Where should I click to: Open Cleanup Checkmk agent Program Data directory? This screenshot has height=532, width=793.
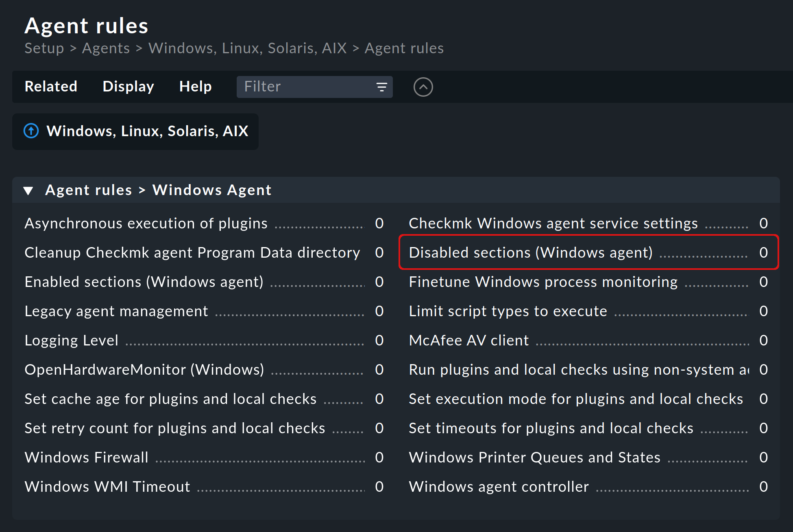pyautogui.click(x=192, y=253)
